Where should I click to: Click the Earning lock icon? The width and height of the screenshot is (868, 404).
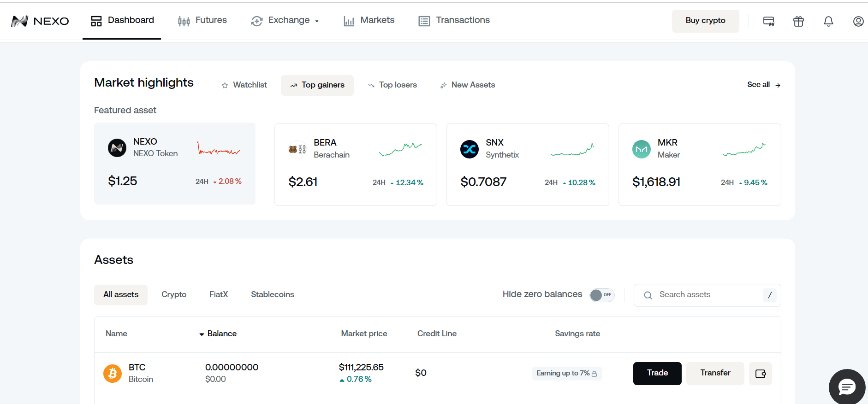click(594, 374)
